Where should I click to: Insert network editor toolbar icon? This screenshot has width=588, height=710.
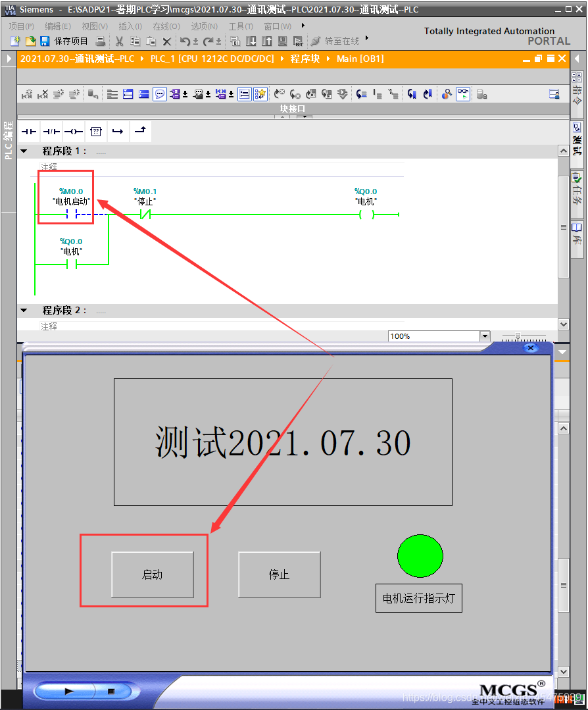[27, 94]
